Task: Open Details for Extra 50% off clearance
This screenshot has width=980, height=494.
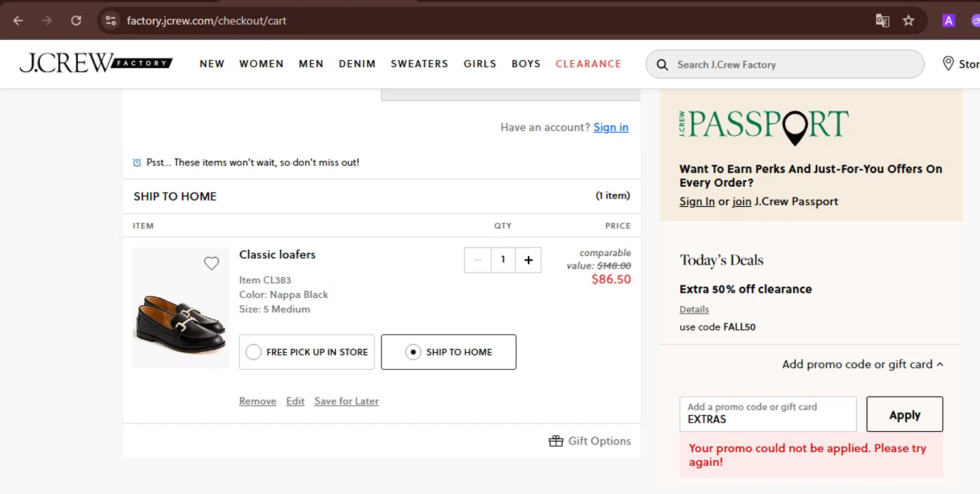Action: click(x=694, y=310)
